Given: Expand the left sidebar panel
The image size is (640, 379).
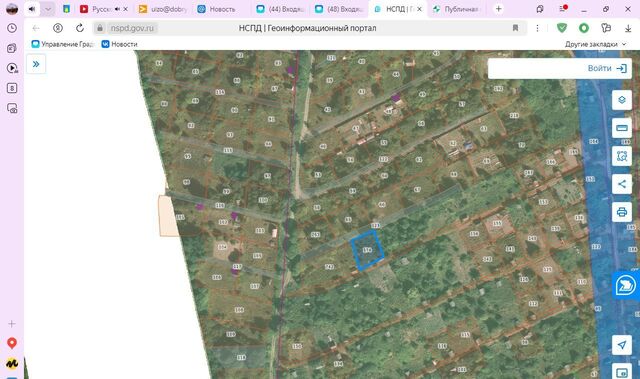Looking at the screenshot, I should tap(36, 64).
